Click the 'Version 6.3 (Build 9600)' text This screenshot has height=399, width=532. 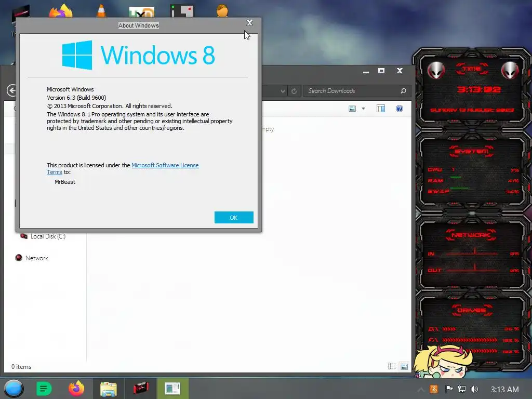pyautogui.click(x=76, y=98)
